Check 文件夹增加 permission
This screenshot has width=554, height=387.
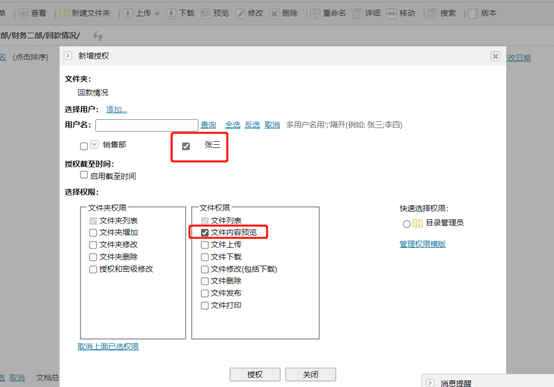pos(93,233)
